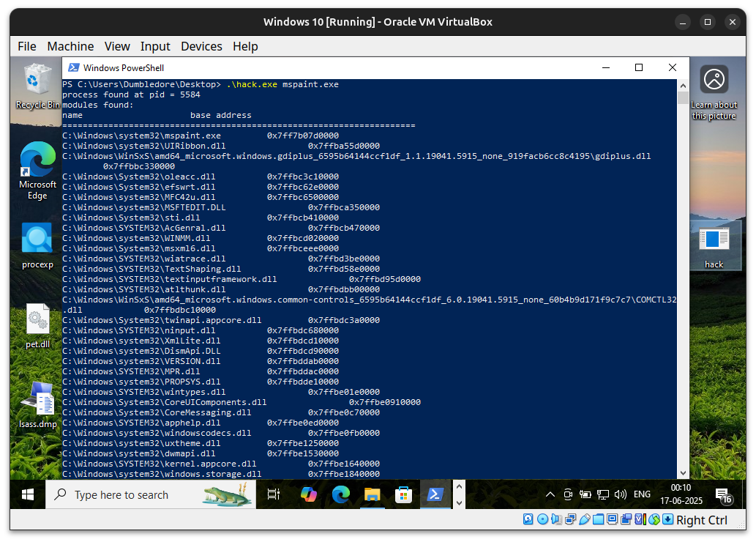This screenshot has width=756, height=542.
Task: Open Task View on the taskbar
Action: 274,494
